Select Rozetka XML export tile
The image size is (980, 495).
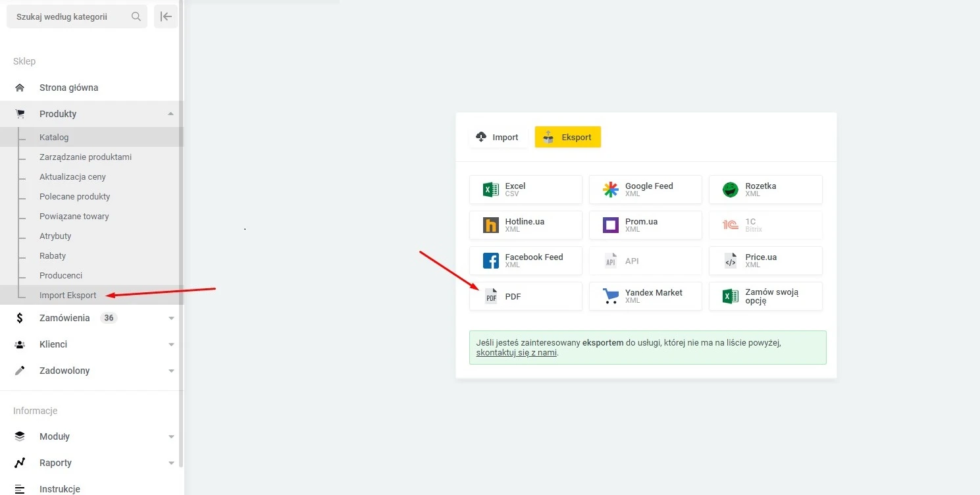[765, 190]
